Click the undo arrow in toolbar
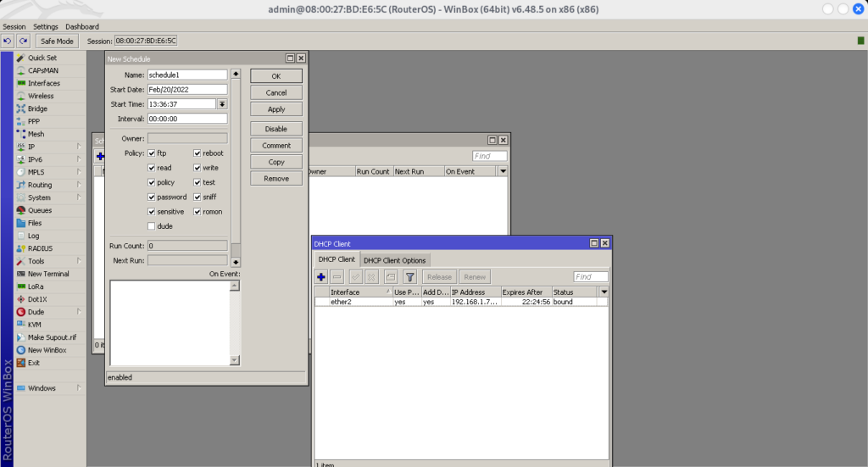 [x=7, y=41]
